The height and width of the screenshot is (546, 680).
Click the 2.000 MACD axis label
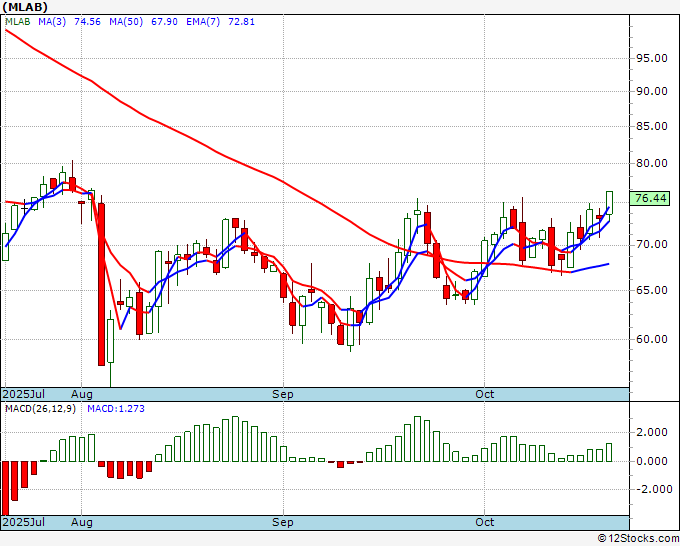(651, 432)
